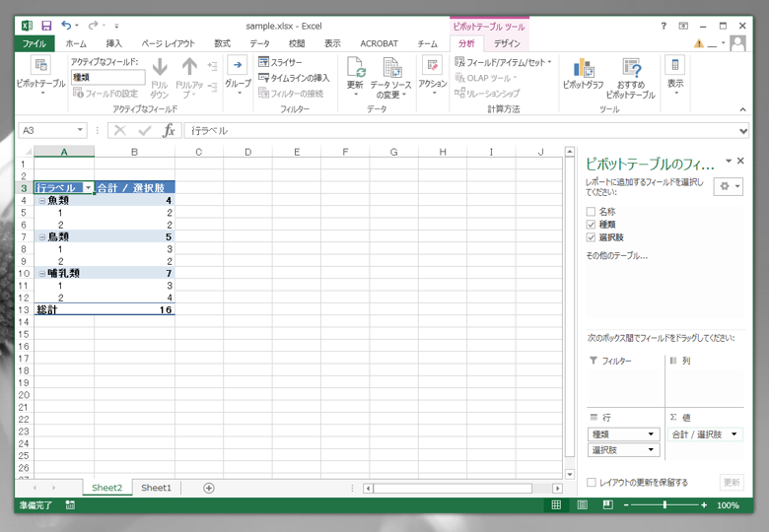Undo the last action
The image size is (769, 532).
(x=66, y=25)
